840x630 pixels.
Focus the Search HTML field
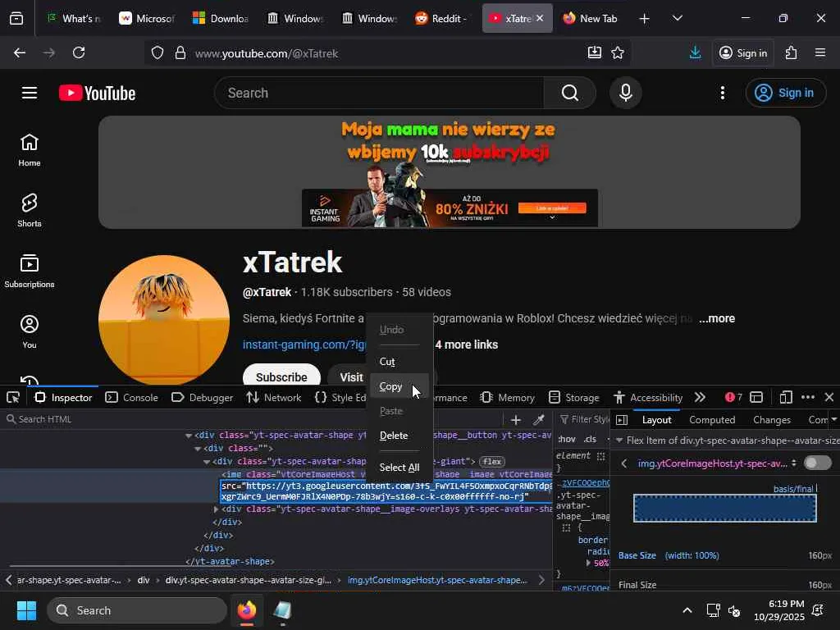[x=252, y=419]
